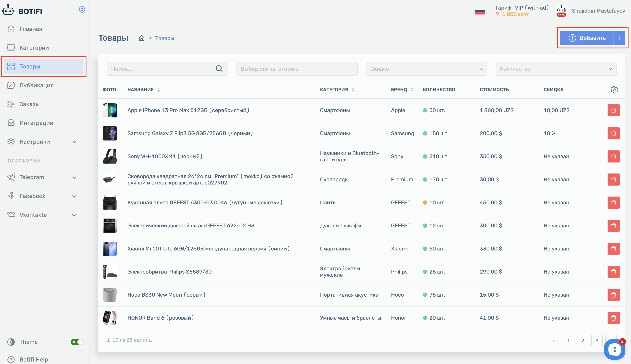Delete the Samsung Galaxy Z Flip3 row
Image resolution: width=631 pixels, height=364 pixels.
613,133
